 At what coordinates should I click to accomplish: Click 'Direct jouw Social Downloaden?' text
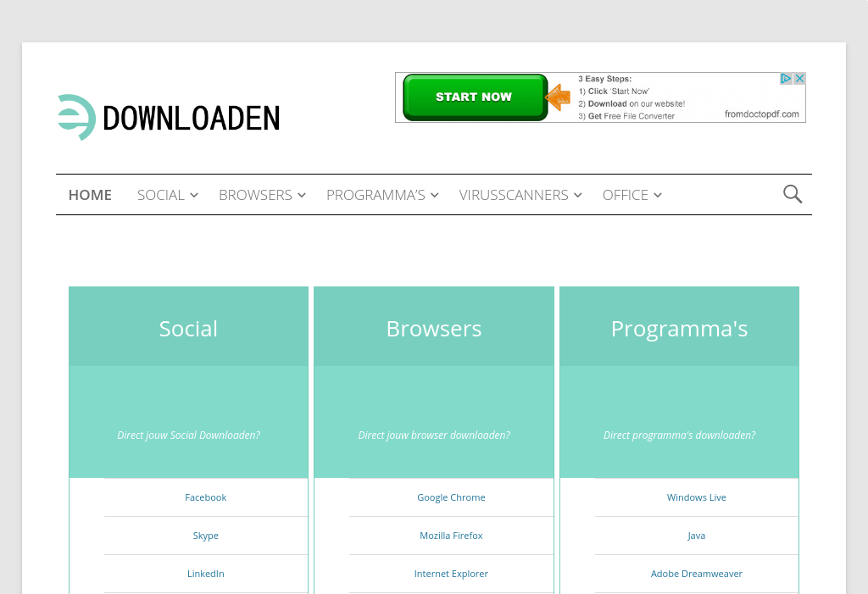pos(188,436)
